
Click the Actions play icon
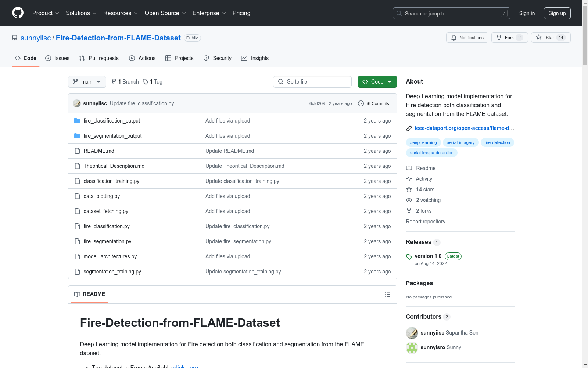pos(132,58)
